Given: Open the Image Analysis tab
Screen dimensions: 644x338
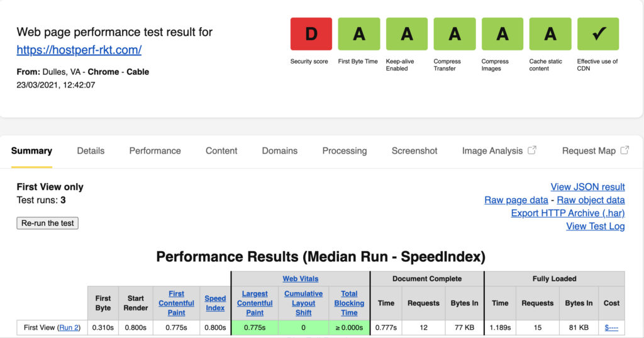Looking at the screenshot, I should (x=492, y=151).
